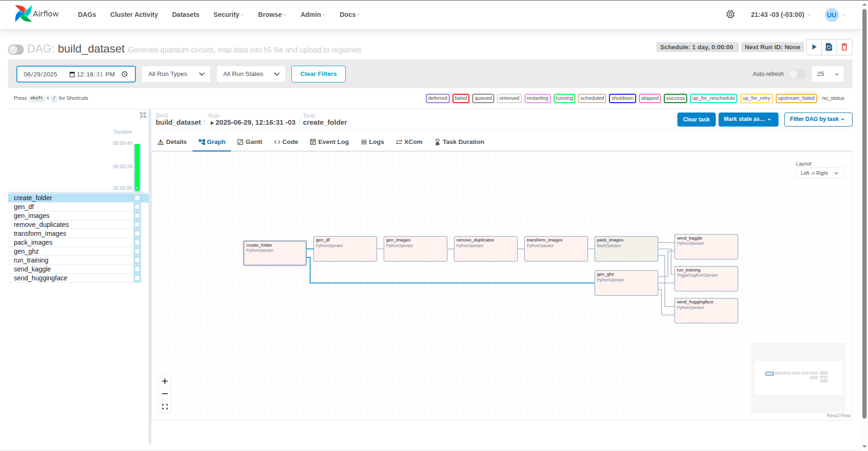Go to the DAGs page
Image resolution: width=868 pixels, height=451 pixels.
pos(87,15)
